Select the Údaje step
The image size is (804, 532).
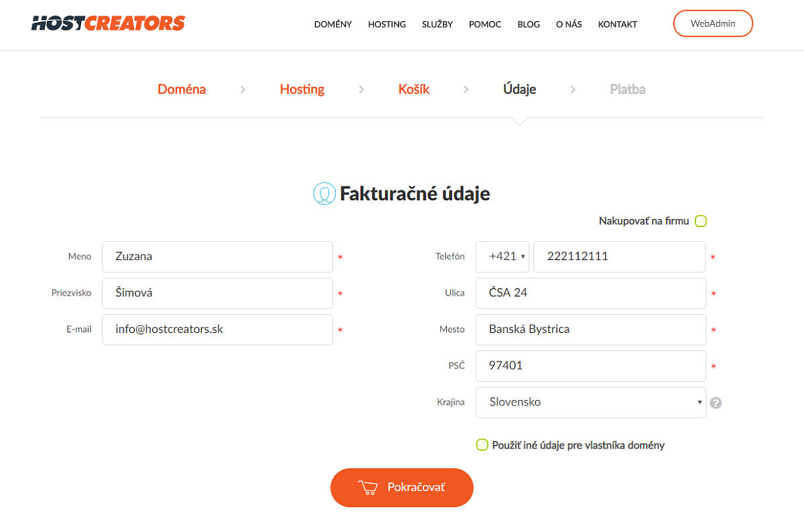coord(520,89)
